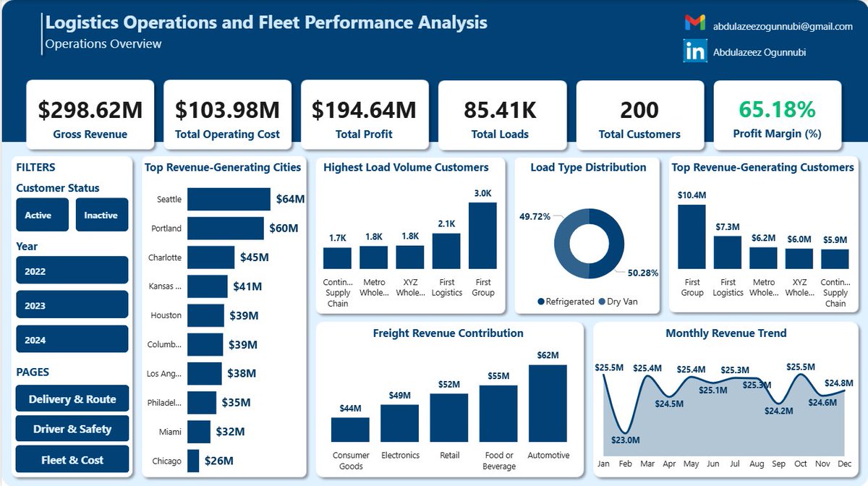Click the Monthly Revenue Trend title

[x=726, y=333]
